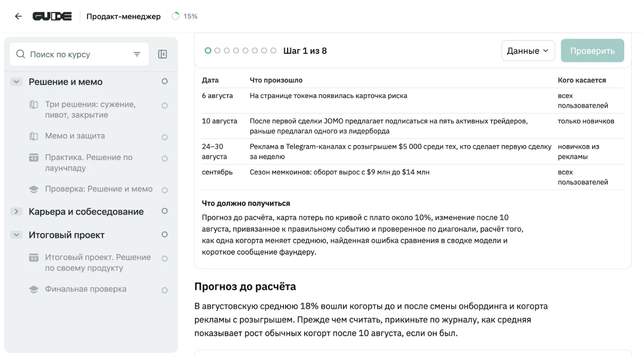This screenshot has height=357, width=644.
Task: Select the first step dot in stepper
Action: point(208,51)
